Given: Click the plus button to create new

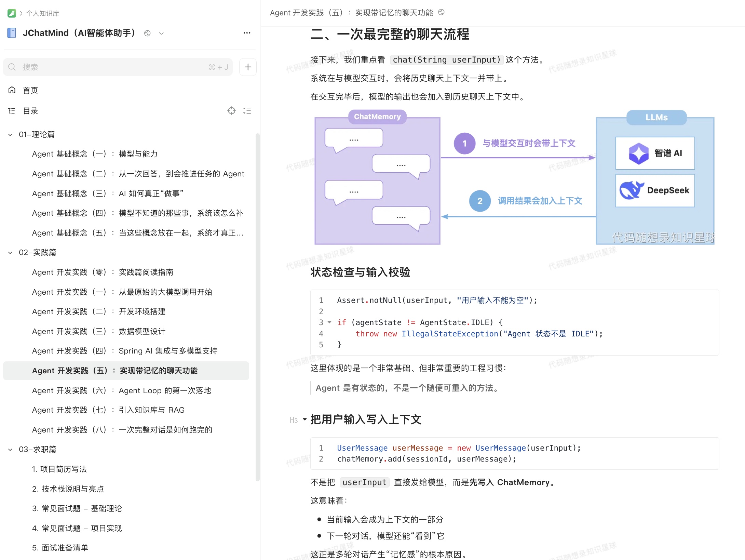Looking at the screenshot, I should [x=248, y=67].
